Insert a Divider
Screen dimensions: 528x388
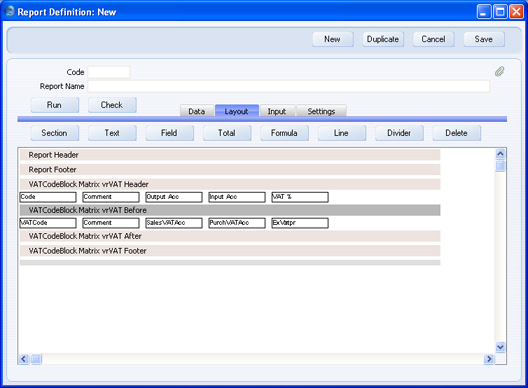click(399, 133)
